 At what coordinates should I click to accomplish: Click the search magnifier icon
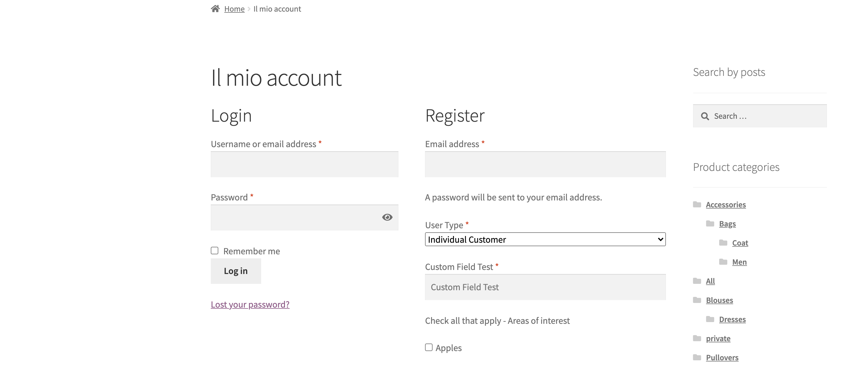click(x=705, y=116)
